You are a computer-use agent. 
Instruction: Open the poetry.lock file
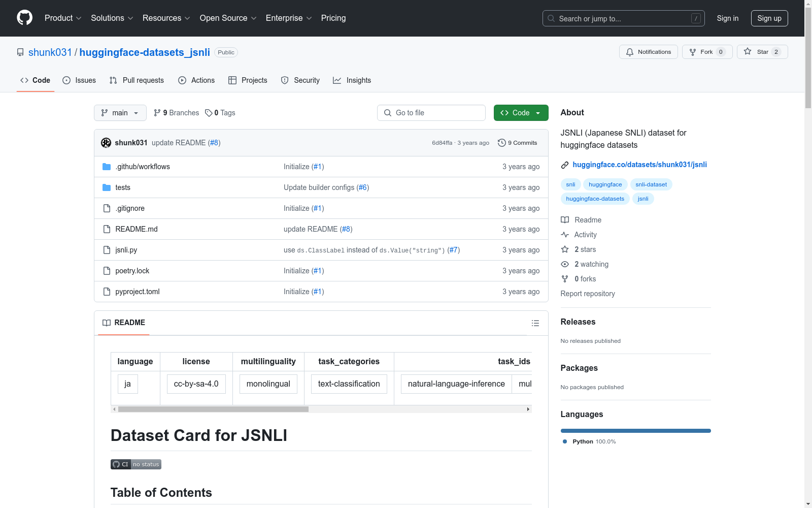pyautogui.click(x=132, y=271)
